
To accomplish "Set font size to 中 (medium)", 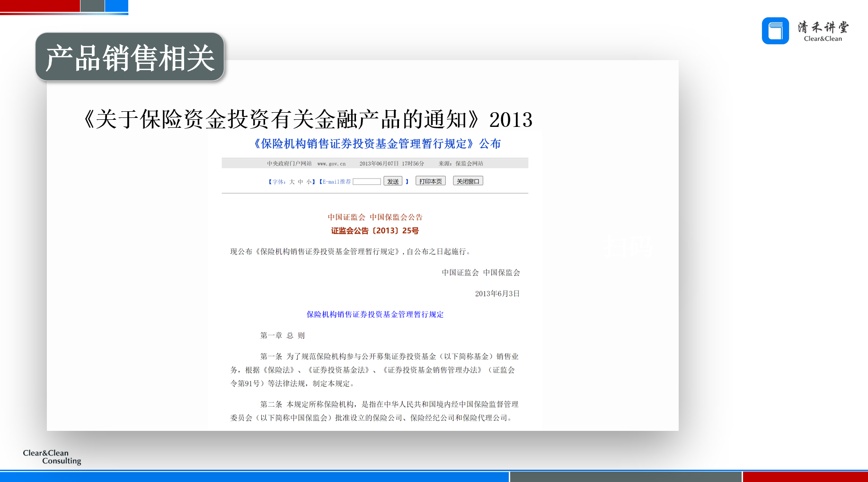I will coord(301,182).
